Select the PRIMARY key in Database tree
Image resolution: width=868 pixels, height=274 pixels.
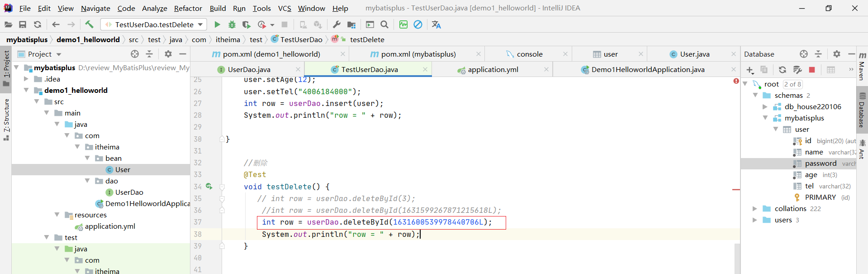[820, 197]
